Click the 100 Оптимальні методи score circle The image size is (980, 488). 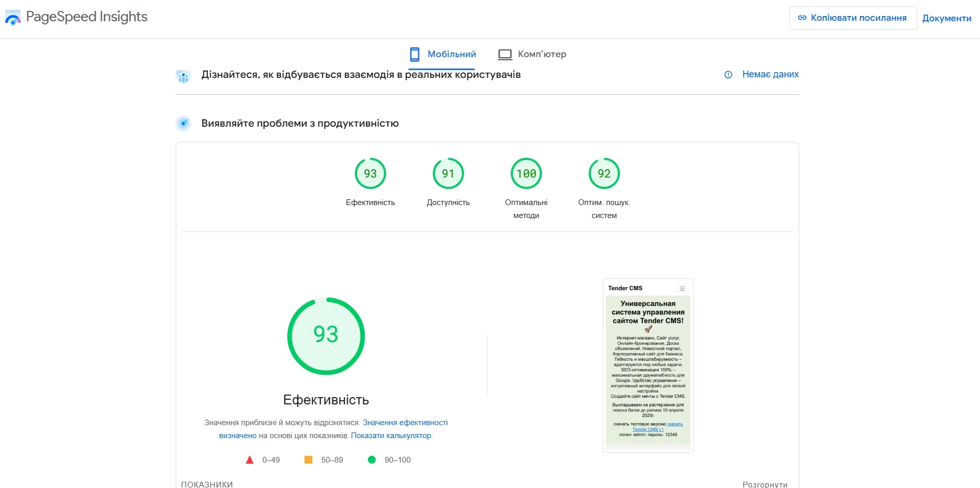coord(526,173)
